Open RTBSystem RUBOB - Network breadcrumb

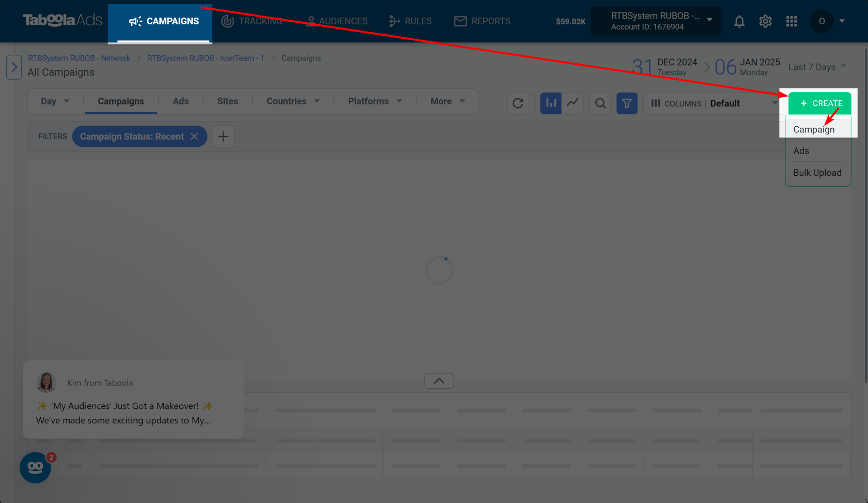pos(79,58)
